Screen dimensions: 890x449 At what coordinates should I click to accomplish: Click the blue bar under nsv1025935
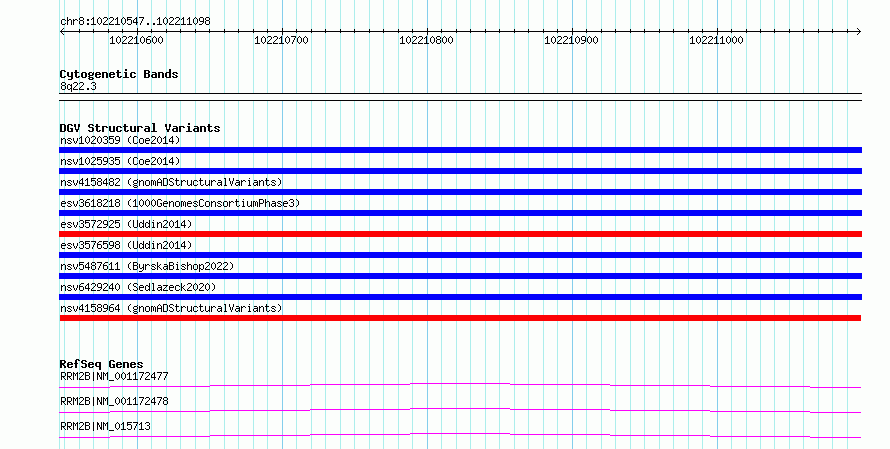[x=460, y=171]
